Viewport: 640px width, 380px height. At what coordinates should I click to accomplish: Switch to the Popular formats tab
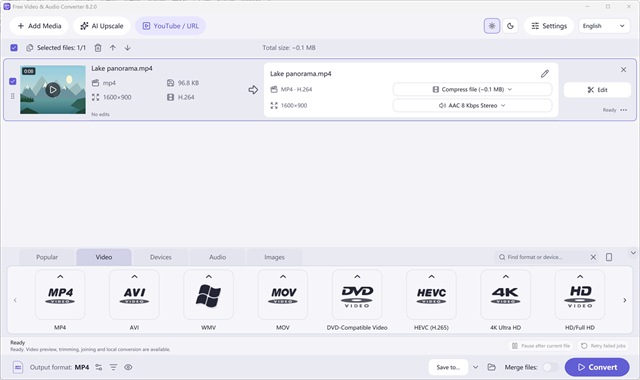click(47, 257)
